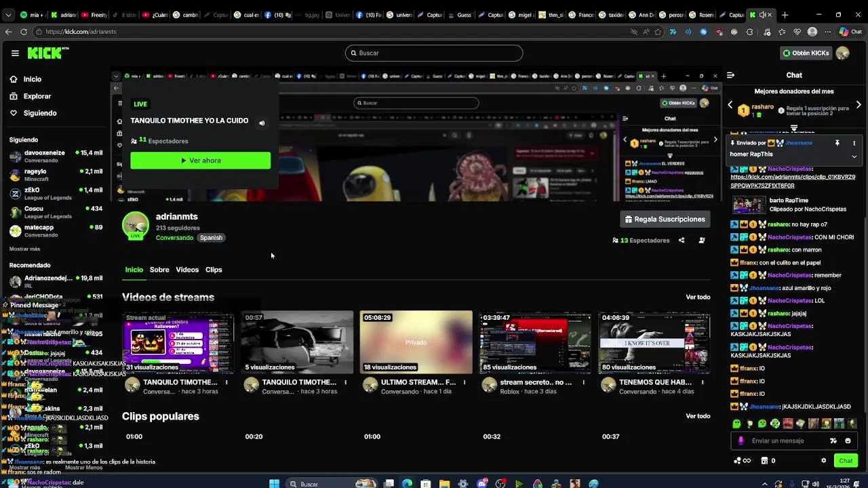Click the user icon beside share
The height and width of the screenshot is (488, 868).
702,240
